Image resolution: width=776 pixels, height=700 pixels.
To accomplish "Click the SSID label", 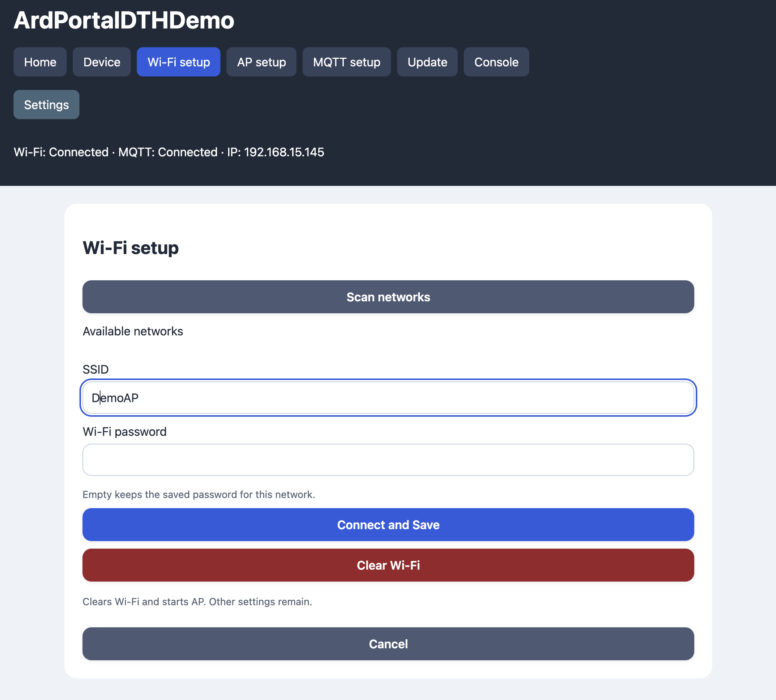I will pyautogui.click(x=96, y=369).
